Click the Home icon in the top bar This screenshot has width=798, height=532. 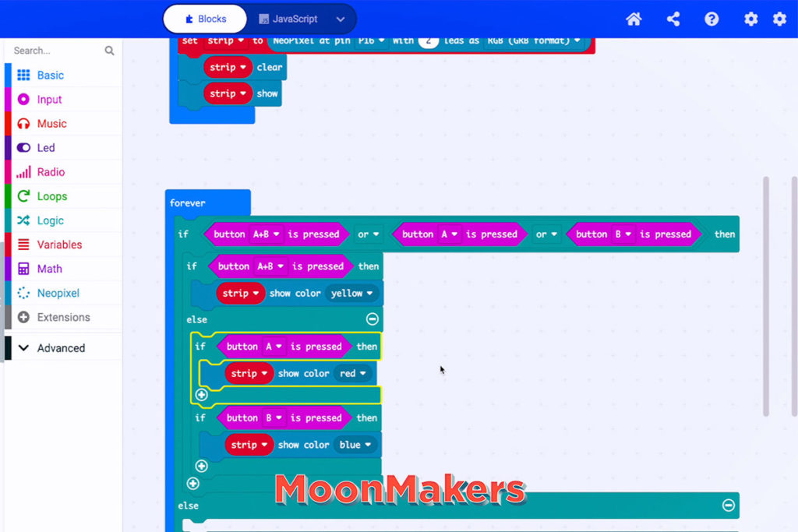click(x=634, y=19)
